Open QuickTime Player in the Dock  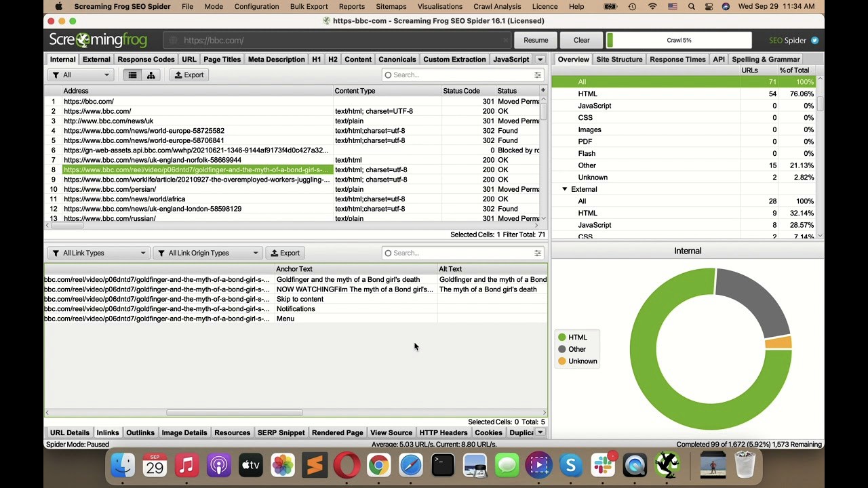tap(635, 466)
